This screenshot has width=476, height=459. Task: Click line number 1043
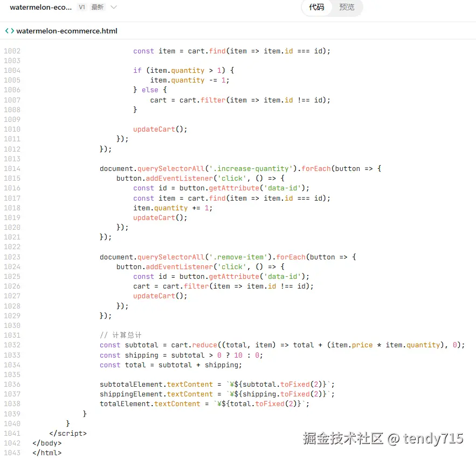12,453
